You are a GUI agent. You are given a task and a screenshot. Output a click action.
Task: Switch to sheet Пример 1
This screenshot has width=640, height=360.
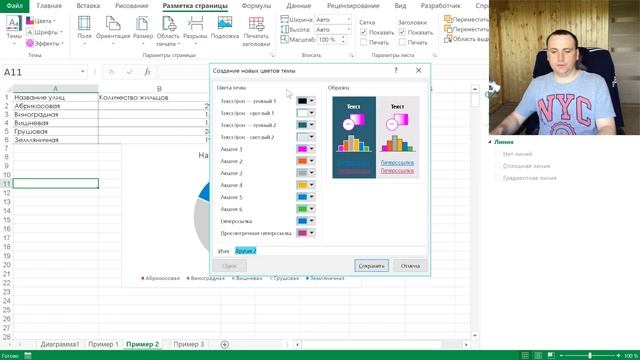pos(103,344)
